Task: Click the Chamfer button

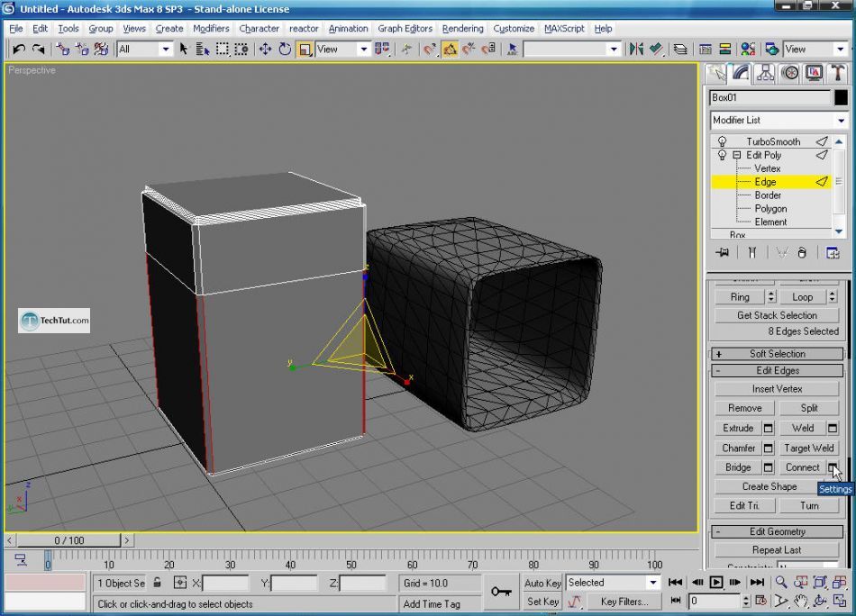Action: 738,448
